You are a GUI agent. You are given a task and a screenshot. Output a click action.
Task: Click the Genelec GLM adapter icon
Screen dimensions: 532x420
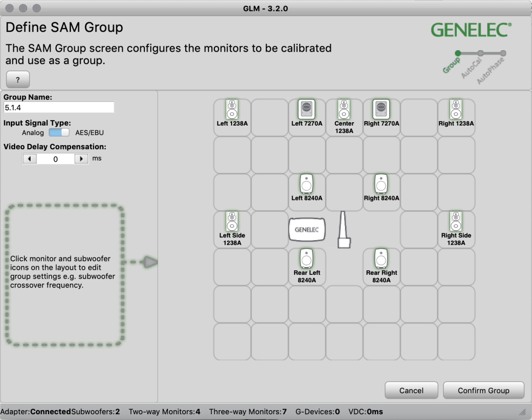[307, 229]
